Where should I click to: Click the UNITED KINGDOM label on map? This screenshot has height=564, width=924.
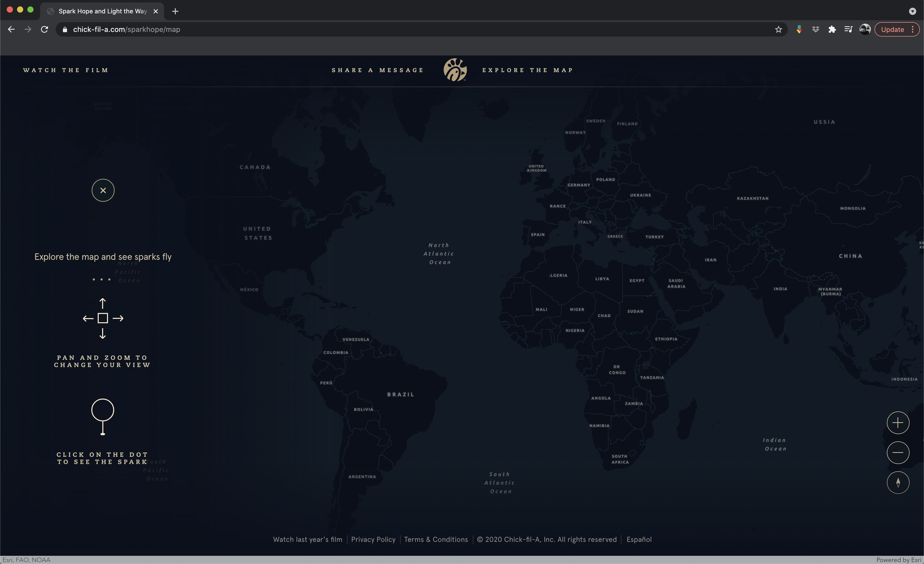pos(537,169)
